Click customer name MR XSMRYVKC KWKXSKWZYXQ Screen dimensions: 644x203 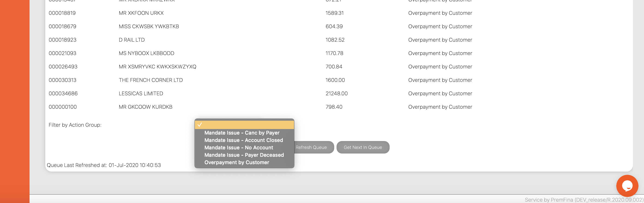coord(157,67)
